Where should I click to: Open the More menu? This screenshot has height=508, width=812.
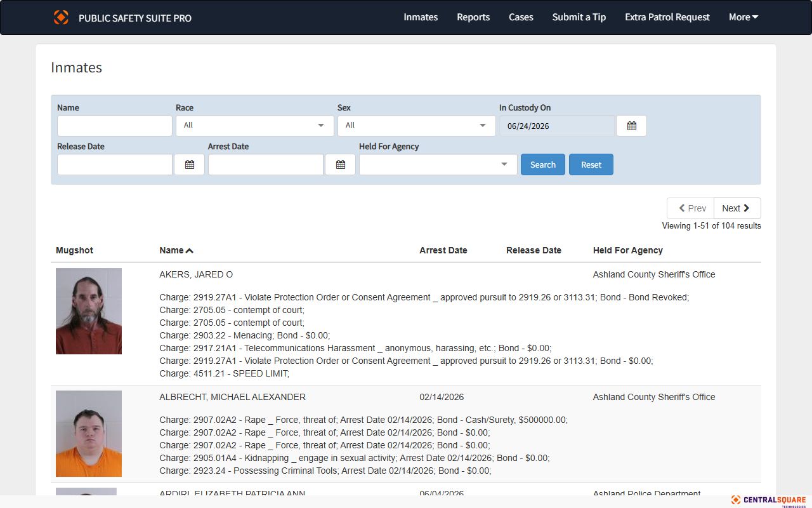pos(743,17)
